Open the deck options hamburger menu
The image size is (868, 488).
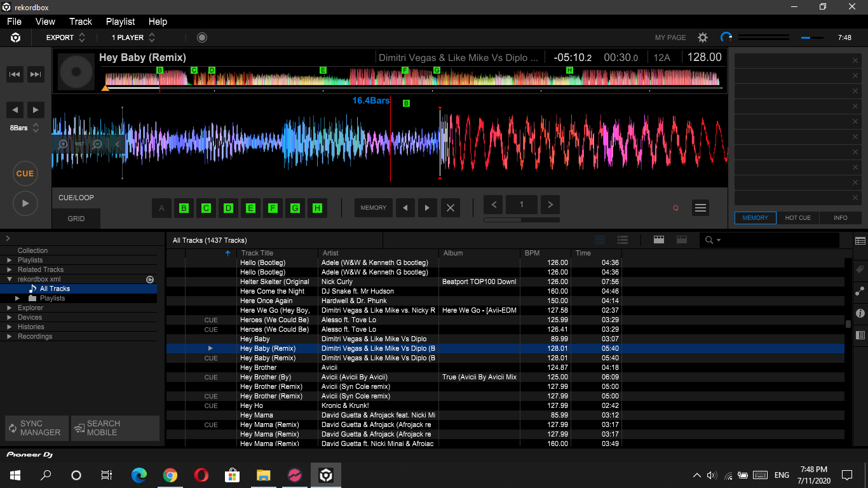pyautogui.click(x=700, y=208)
